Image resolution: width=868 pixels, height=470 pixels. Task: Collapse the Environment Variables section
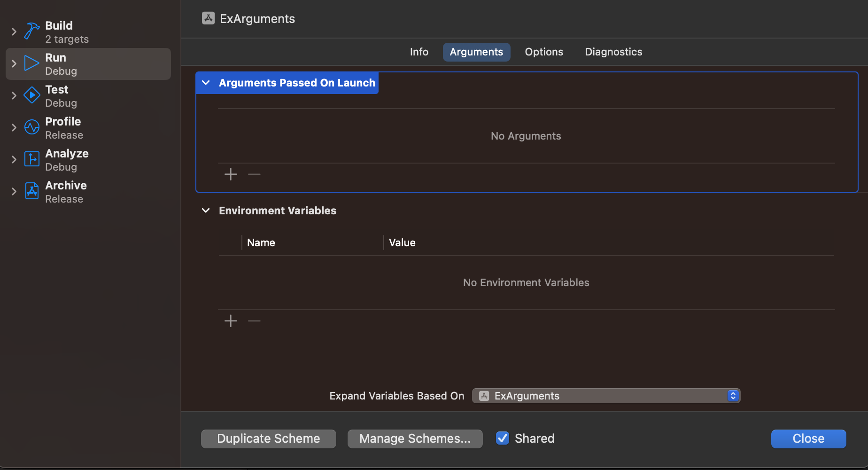pyautogui.click(x=206, y=211)
